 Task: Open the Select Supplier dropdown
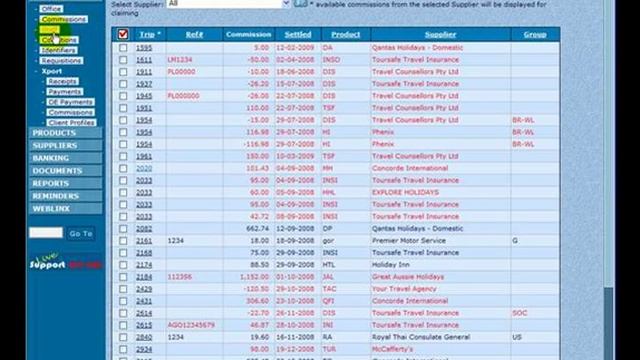point(229,3)
